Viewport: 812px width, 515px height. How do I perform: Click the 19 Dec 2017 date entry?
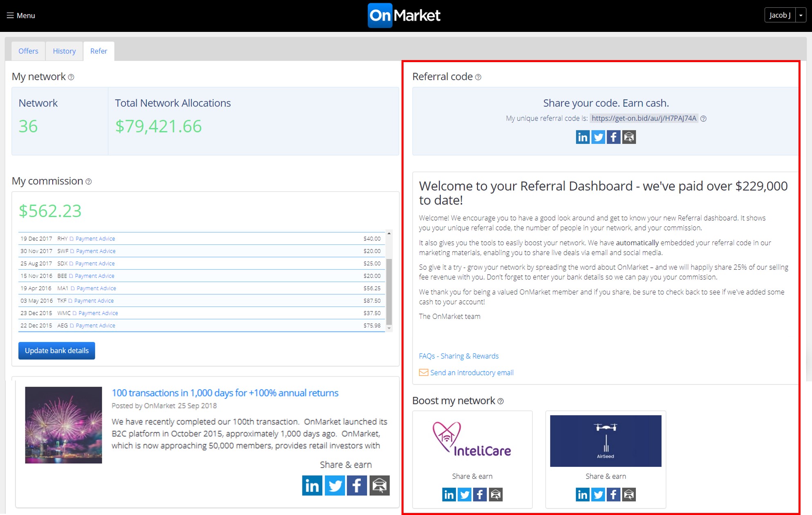(36, 239)
